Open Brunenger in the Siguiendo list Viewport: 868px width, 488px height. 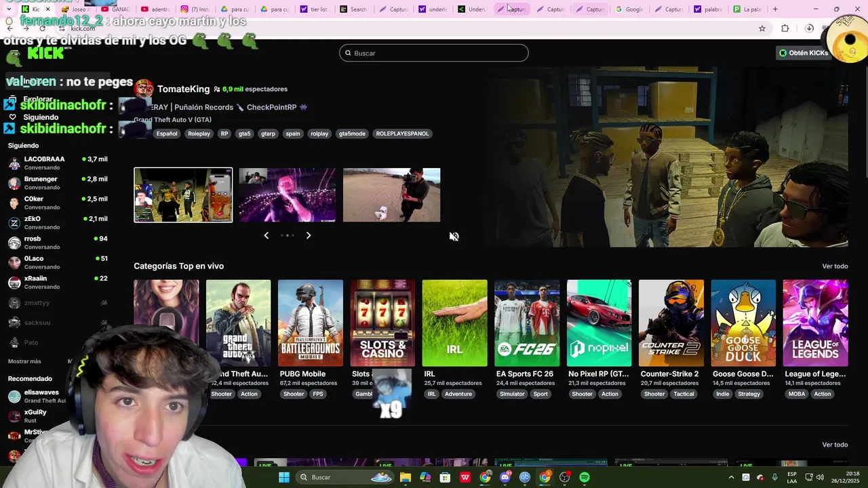[x=58, y=183]
